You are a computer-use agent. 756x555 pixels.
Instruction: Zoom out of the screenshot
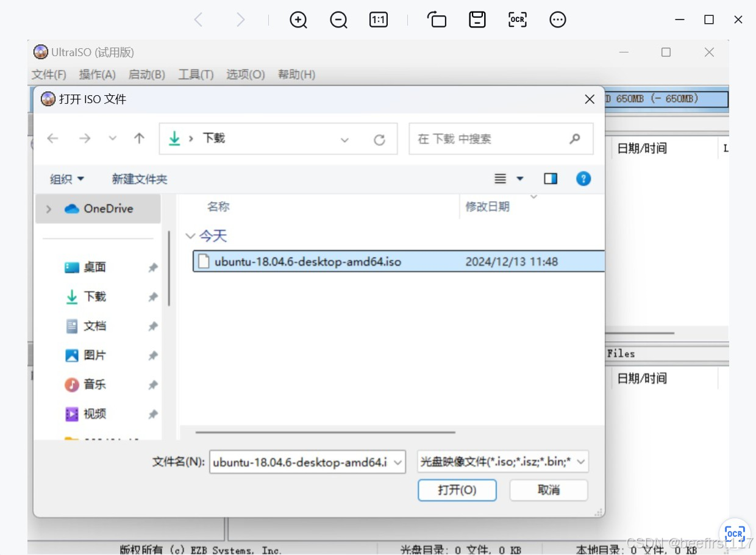(338, 20)
